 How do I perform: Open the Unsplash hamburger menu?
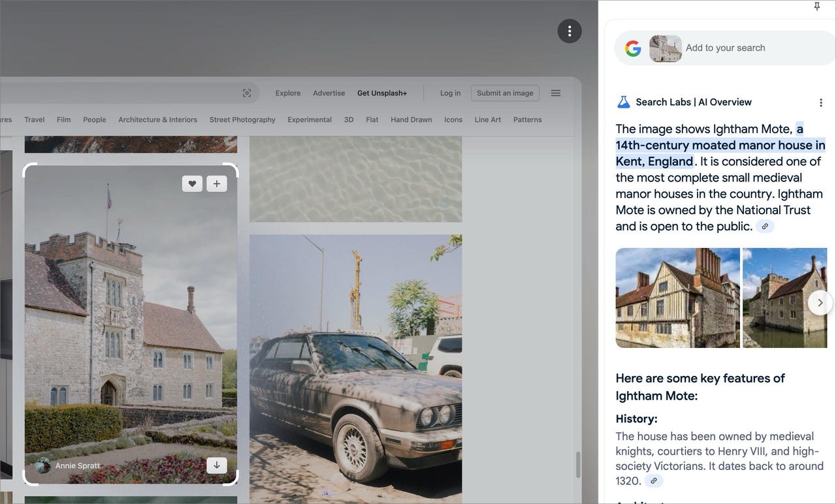[x=556, y=93]
